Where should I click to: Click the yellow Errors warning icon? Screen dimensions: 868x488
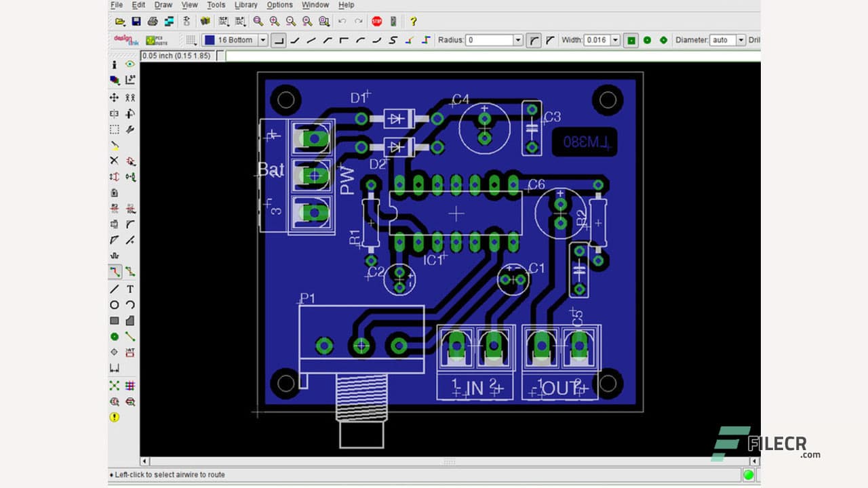(x=114, y=417)
